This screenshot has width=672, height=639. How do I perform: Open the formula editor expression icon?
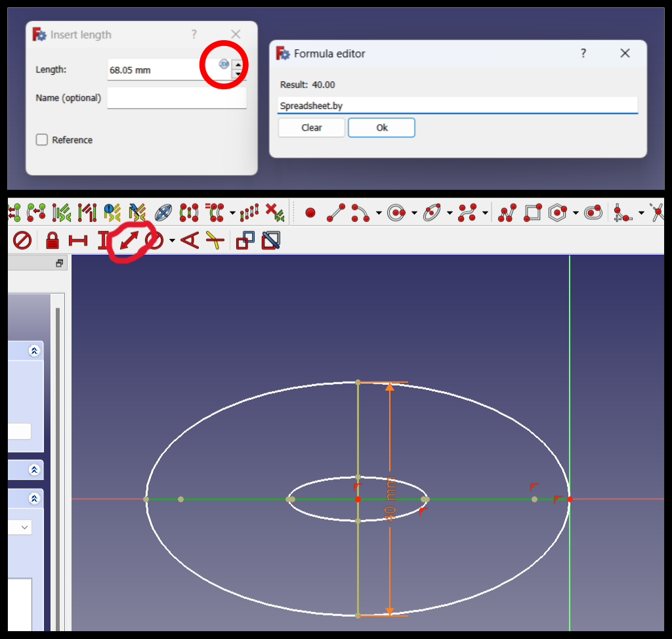coord(223,64)
